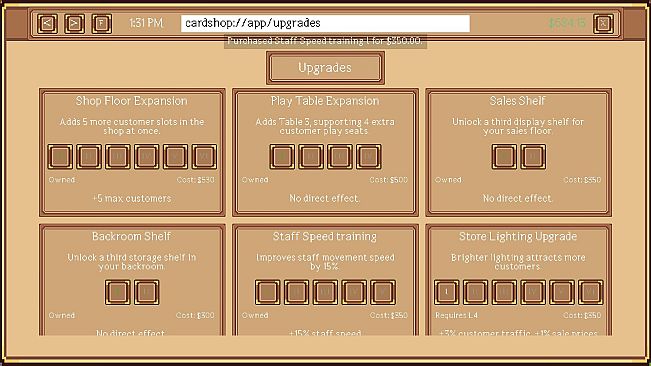Click the Shop Floor Expansion card title

(132, 101)
